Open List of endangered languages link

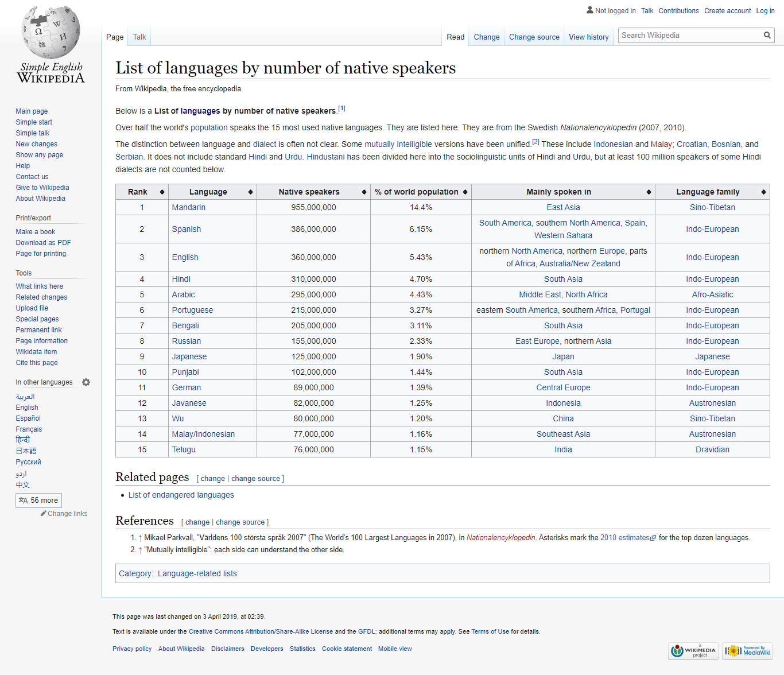click(181, 495)
